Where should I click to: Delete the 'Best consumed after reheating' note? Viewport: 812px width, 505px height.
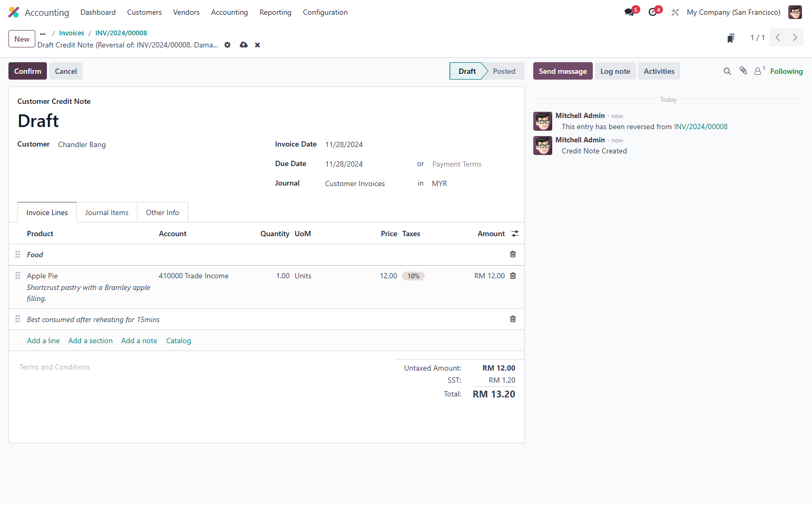[513, 319]
